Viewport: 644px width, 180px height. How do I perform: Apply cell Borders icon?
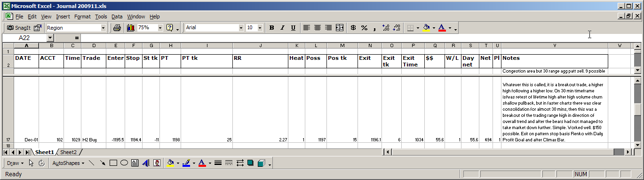(410, 28)
